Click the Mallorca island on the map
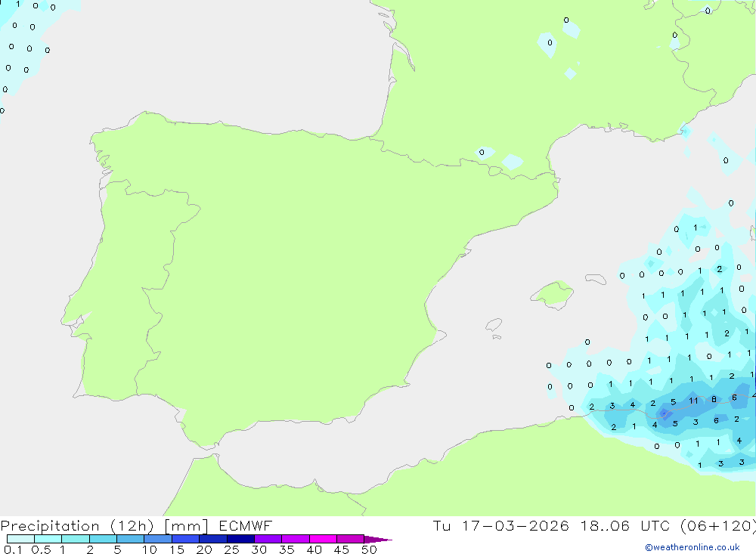 pyautogui.click(x=552, y=294)
